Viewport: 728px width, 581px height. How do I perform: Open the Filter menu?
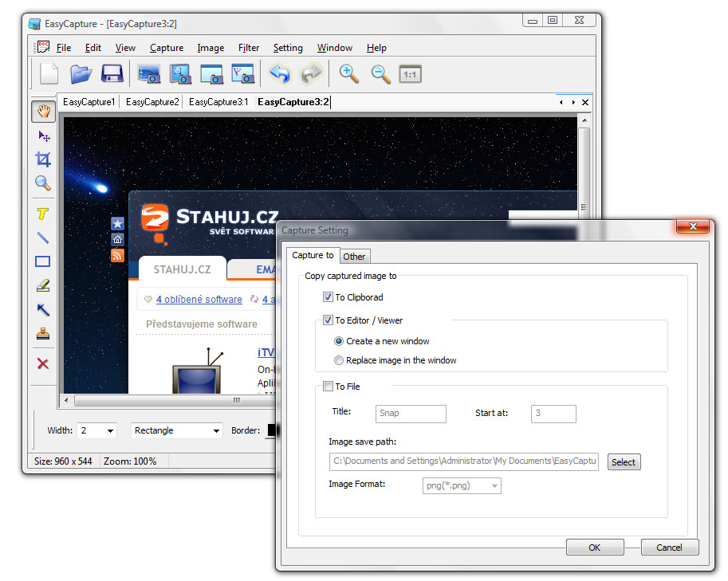[249, 48]
